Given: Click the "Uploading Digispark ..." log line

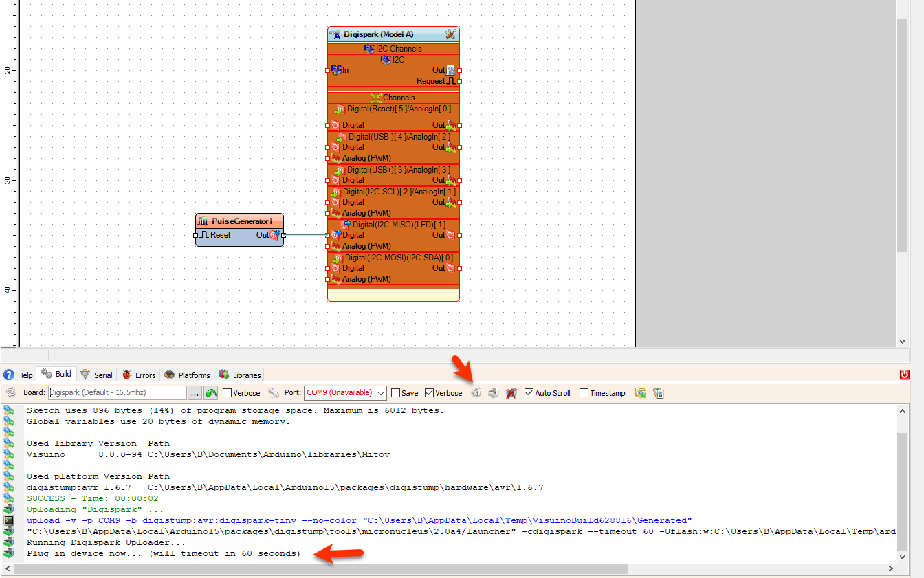Looking at the screenshot, I should 96,509.
